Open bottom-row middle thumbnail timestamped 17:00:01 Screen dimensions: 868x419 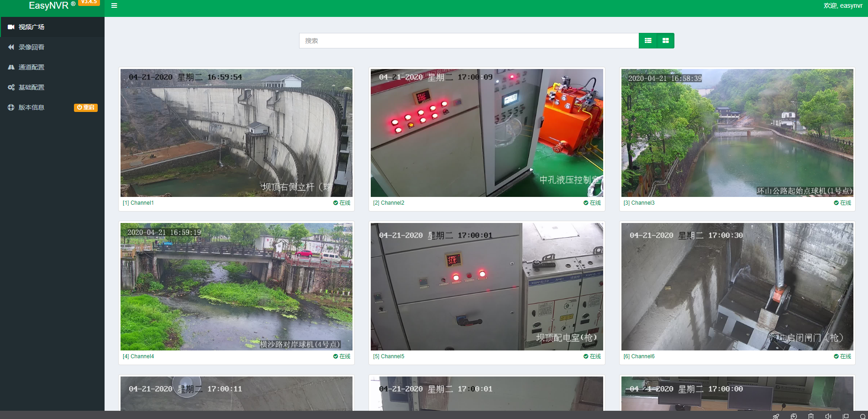click(x=487, y=393)
